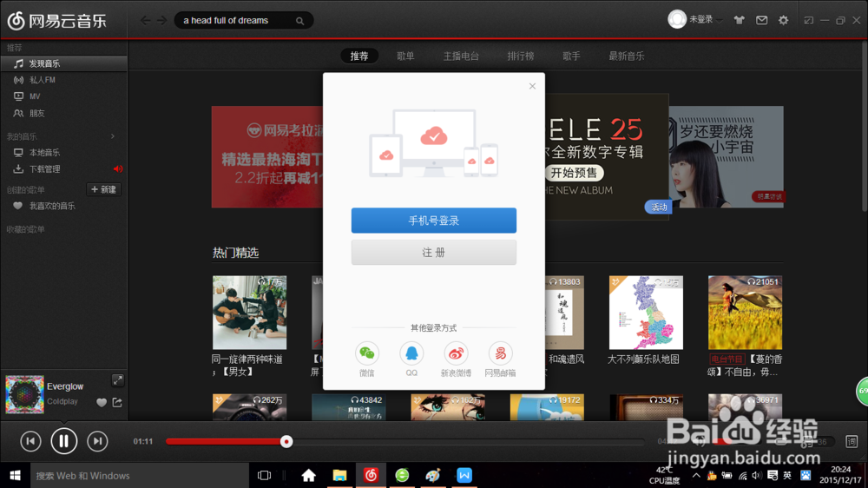Click the 注册 register button
Screen dimensions: 868x488
tap(433, 253)
